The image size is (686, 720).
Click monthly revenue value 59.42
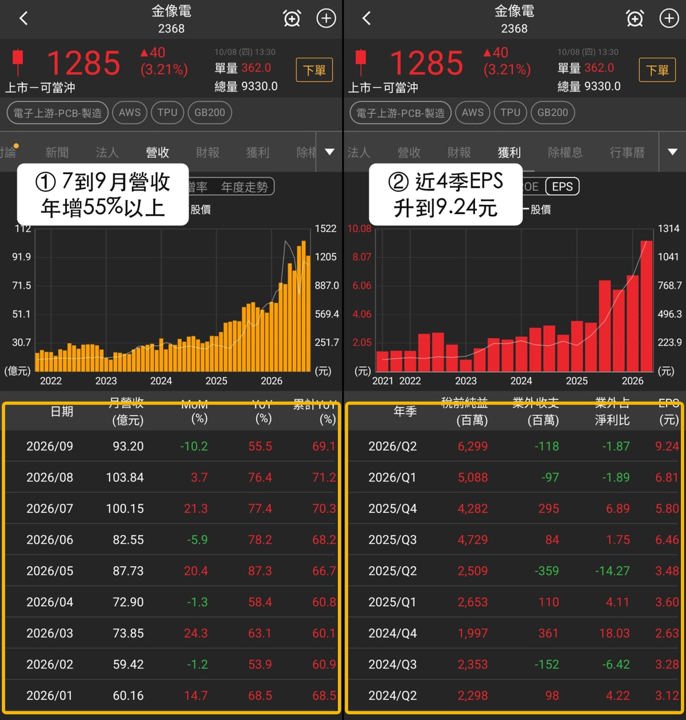pos(128,664)
